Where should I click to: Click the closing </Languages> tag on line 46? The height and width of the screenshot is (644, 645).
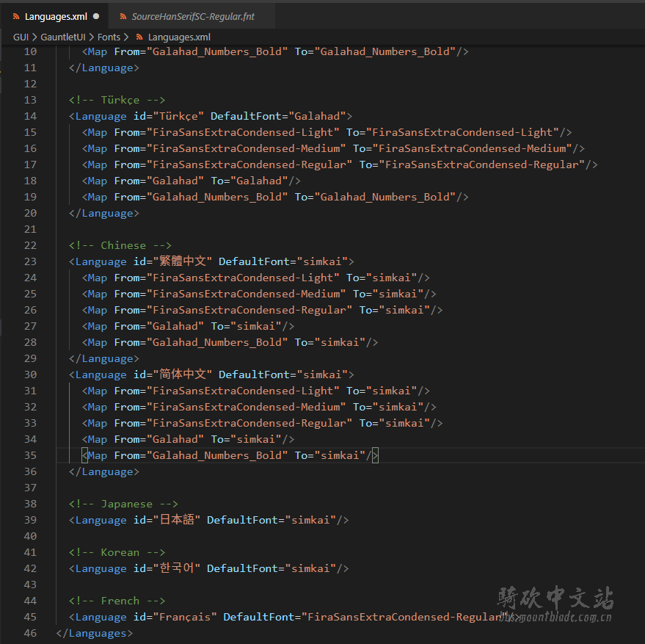pyautogui.click(x=95, y=633)
